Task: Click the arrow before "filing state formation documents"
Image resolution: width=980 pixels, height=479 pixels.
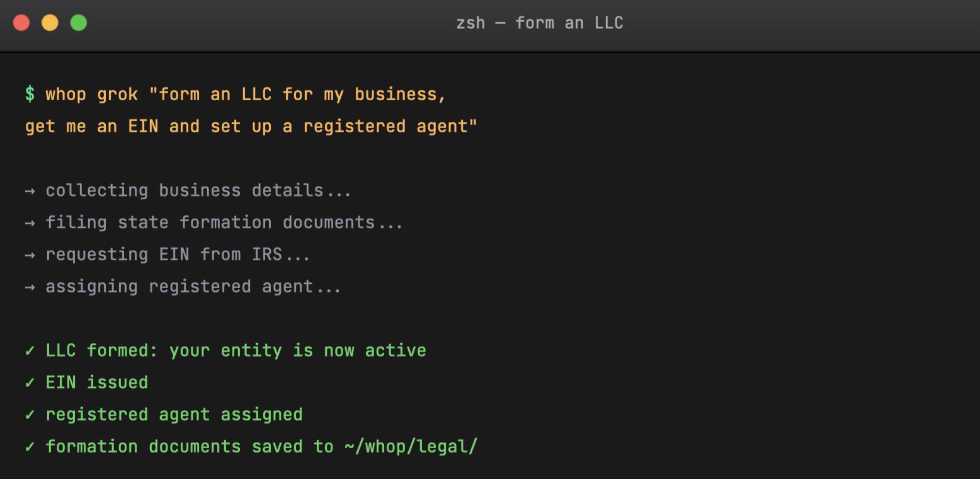Action: (x=30, y=222)
